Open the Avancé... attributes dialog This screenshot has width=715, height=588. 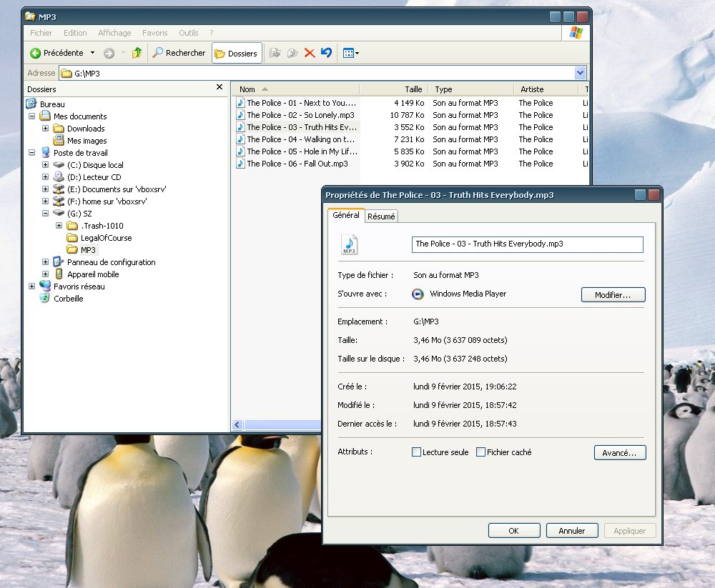click(620, 453)
